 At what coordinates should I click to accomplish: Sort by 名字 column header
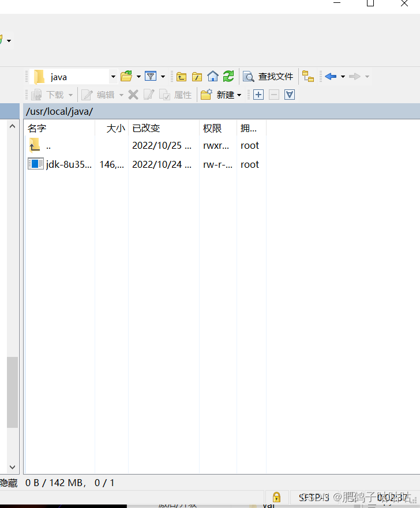coord(59,128)
